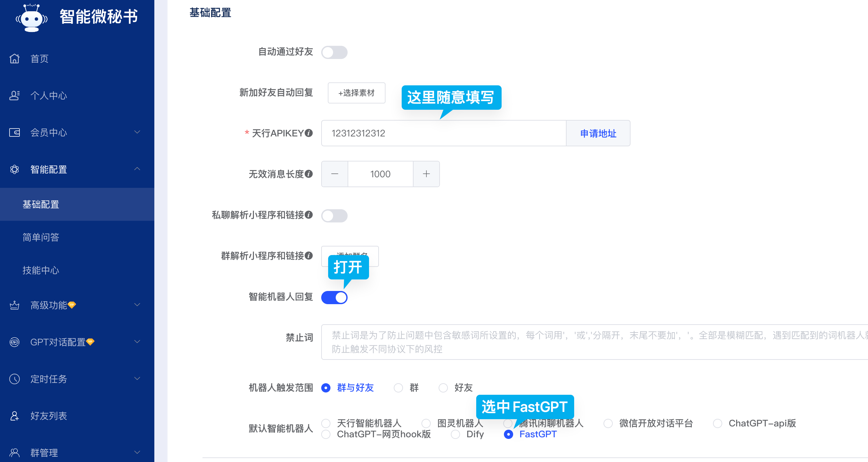The height and width of the screenshot is (462, 868).
Task: Click the info icon beside 无效消息长度
Action: (x=309, y=174)
